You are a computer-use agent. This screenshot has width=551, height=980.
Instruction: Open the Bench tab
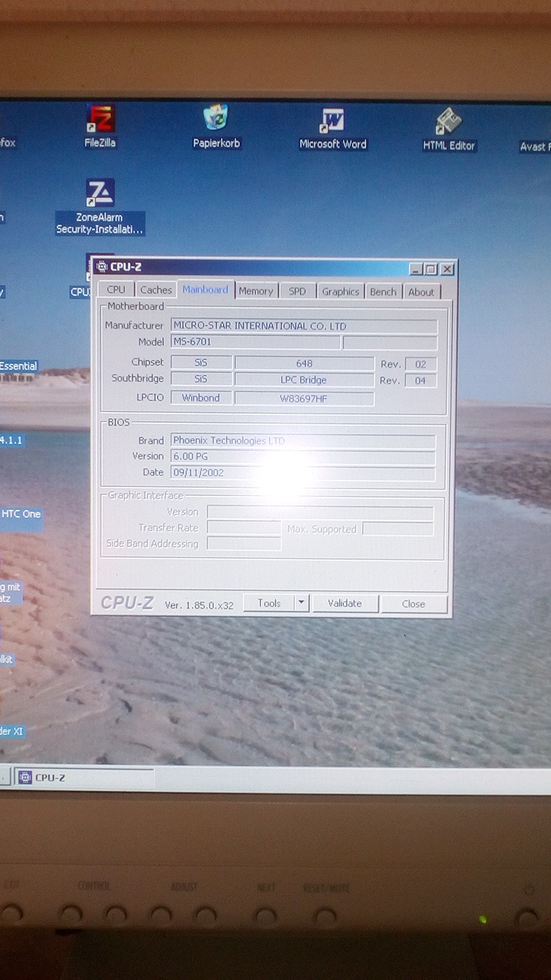pyautogui.click(x=383, y=292)
